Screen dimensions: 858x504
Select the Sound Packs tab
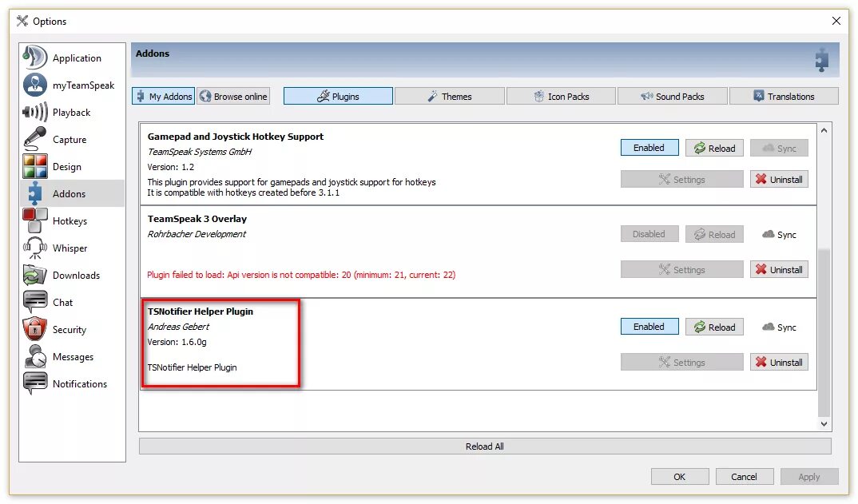click(x=673, y=97)
